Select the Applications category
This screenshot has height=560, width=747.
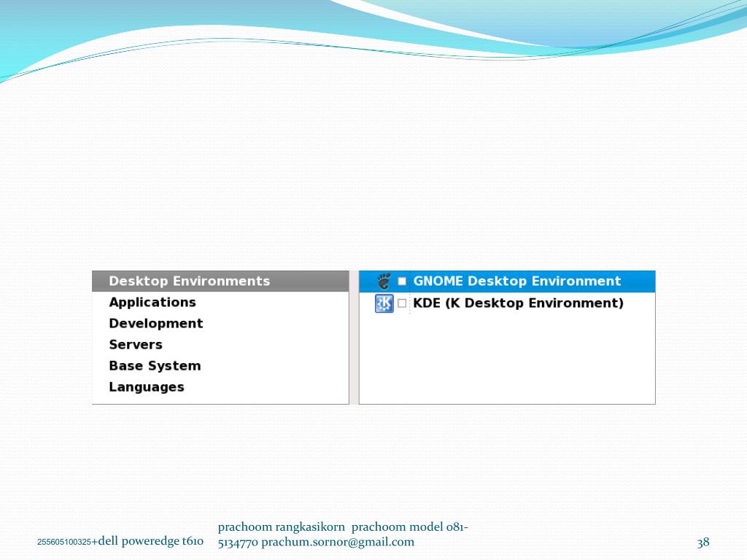tap(220, 303)
